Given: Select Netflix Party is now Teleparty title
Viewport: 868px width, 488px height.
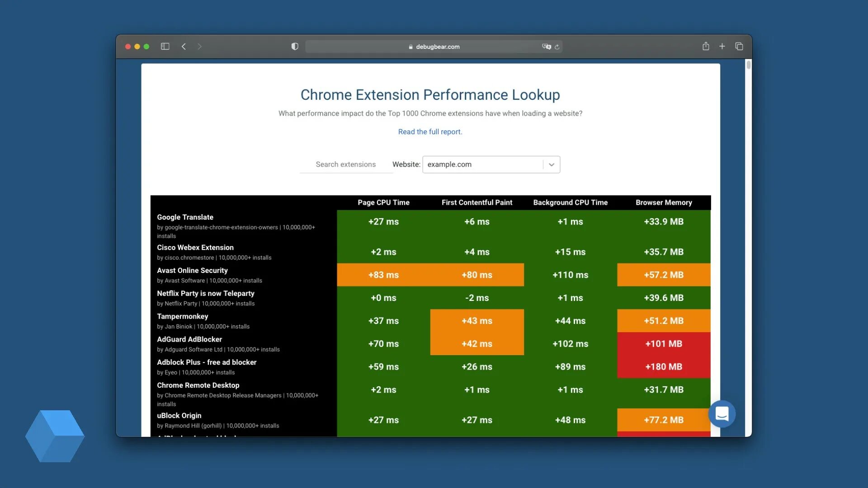Looking at the screenshot, I should pos(206,293).
